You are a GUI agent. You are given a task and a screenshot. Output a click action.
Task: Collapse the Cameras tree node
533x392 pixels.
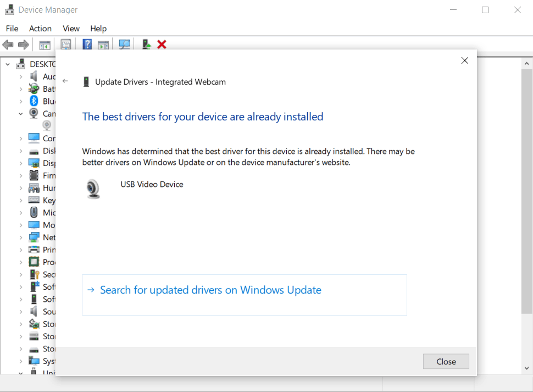(x=21, y=114)
